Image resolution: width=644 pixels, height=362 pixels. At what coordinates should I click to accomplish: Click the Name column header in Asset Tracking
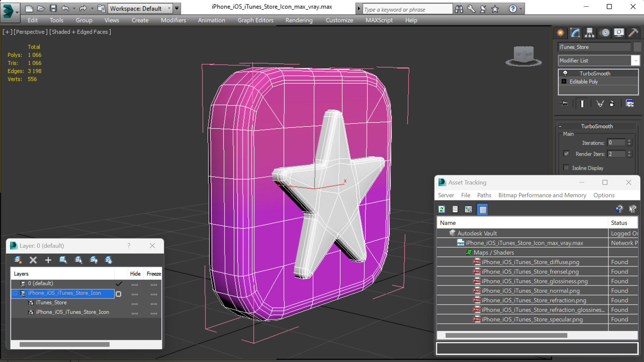tap(522, 223)
